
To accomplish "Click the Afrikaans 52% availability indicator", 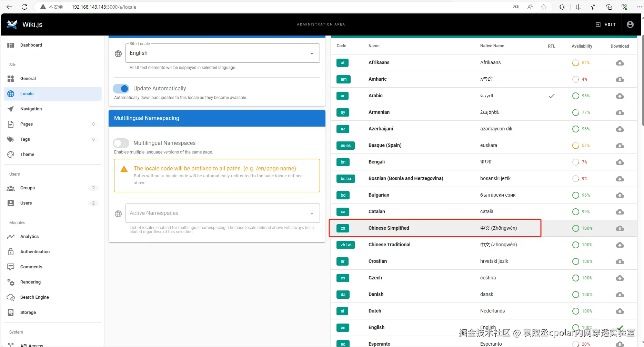I will pyautogui.click(x=581, y=63).
